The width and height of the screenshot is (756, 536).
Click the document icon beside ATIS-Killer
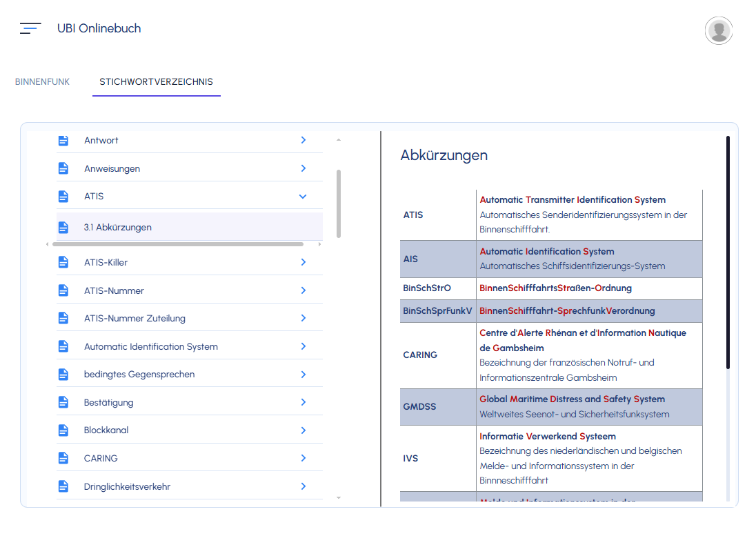point(63,262)
